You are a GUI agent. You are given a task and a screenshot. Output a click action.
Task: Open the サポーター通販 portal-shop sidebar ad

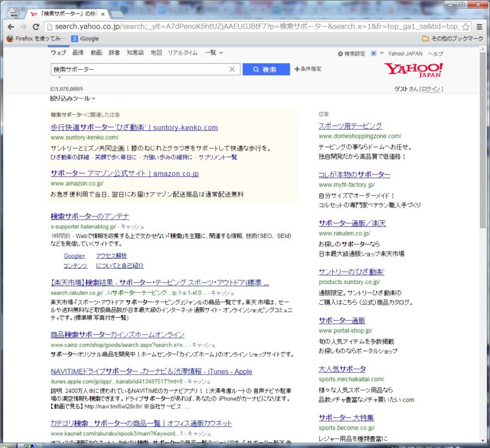tap(342, 321)
